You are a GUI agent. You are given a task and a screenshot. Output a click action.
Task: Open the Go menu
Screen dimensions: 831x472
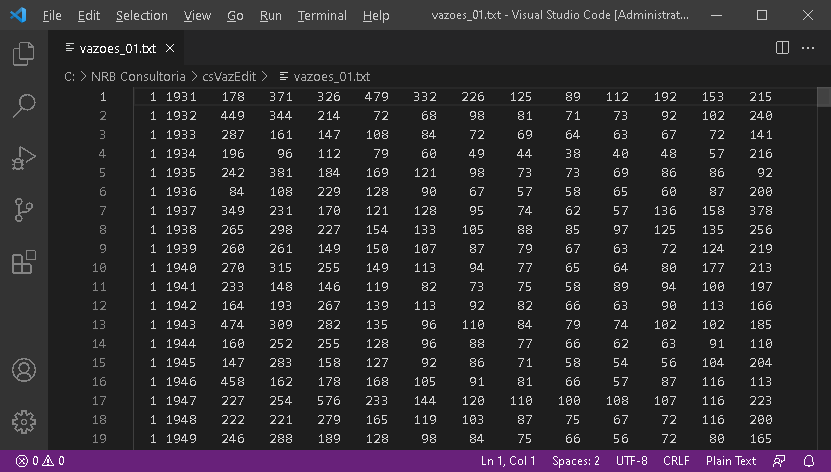click(235, 15)
